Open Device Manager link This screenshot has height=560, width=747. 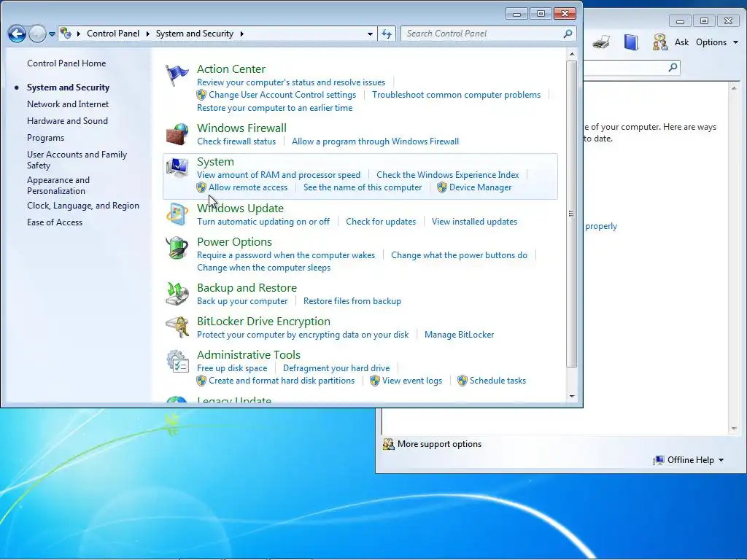point(480,187)
